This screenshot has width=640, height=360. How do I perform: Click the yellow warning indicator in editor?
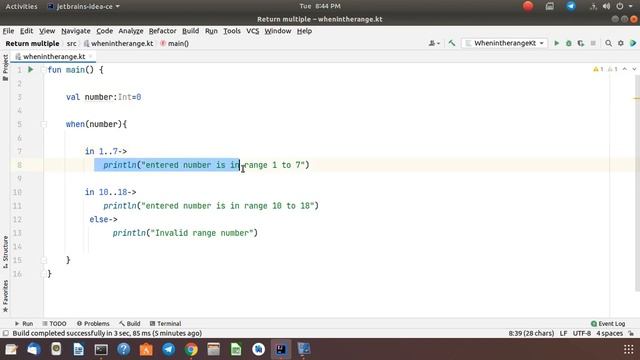(x=598, y=69)
